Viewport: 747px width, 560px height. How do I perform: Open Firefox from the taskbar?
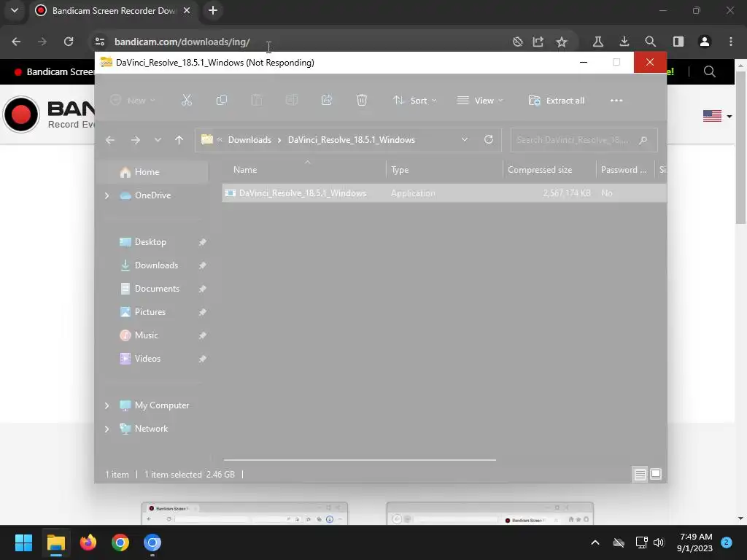88,542
